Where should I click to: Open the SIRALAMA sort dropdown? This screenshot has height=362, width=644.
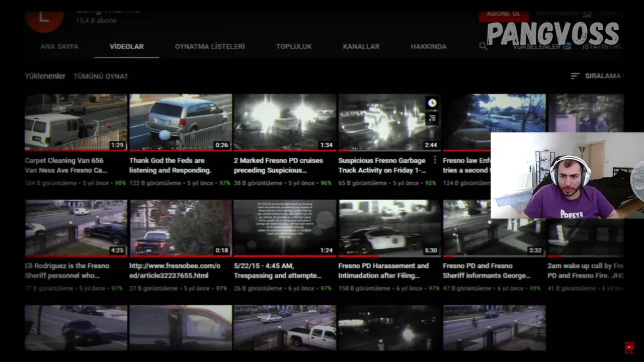(597, 76)
